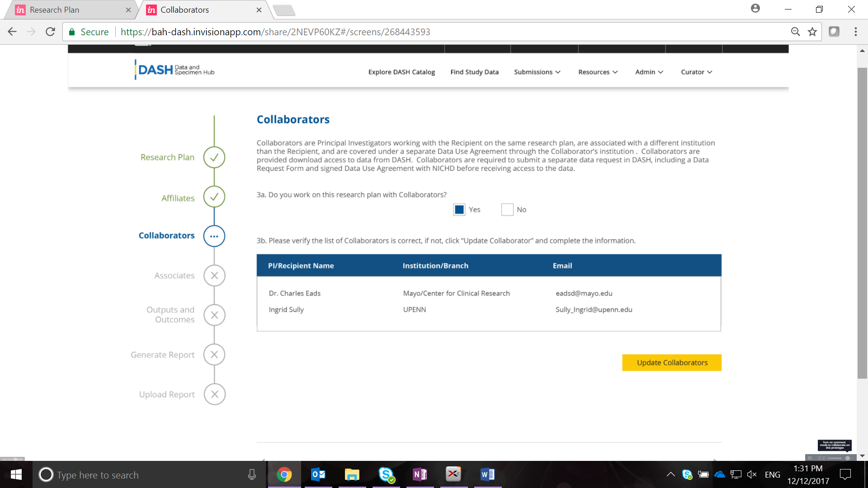The width and height of the screenshot is (868, 488).
Task: Expand the Submissions dropdown menu
Action: [537, 72]
